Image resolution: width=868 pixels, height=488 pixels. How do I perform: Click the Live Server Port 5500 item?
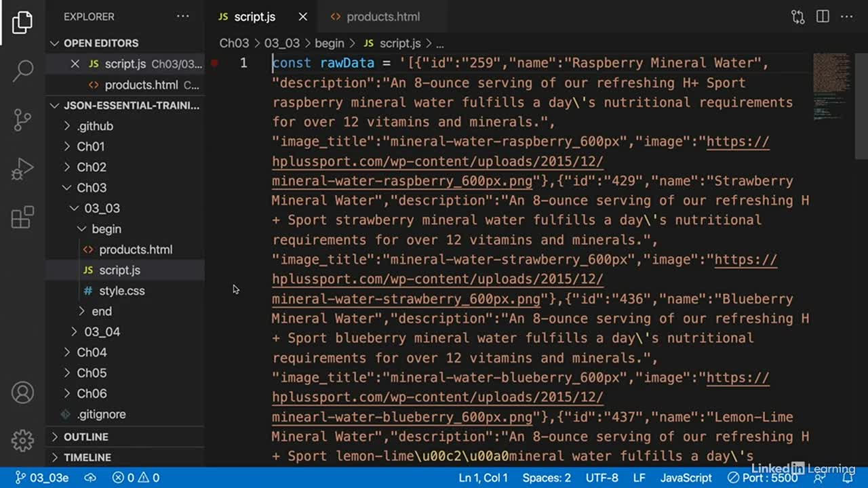(x=762, y=478)
